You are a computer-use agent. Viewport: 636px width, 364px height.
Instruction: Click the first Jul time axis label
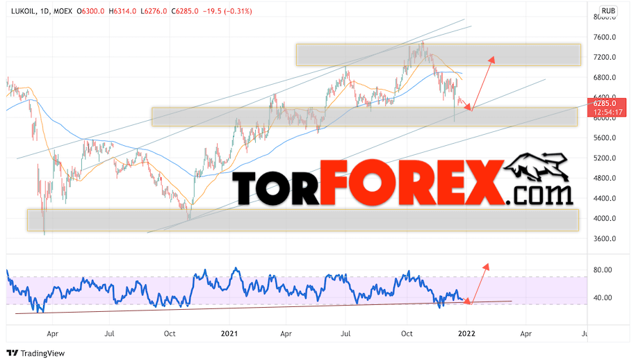109,333
